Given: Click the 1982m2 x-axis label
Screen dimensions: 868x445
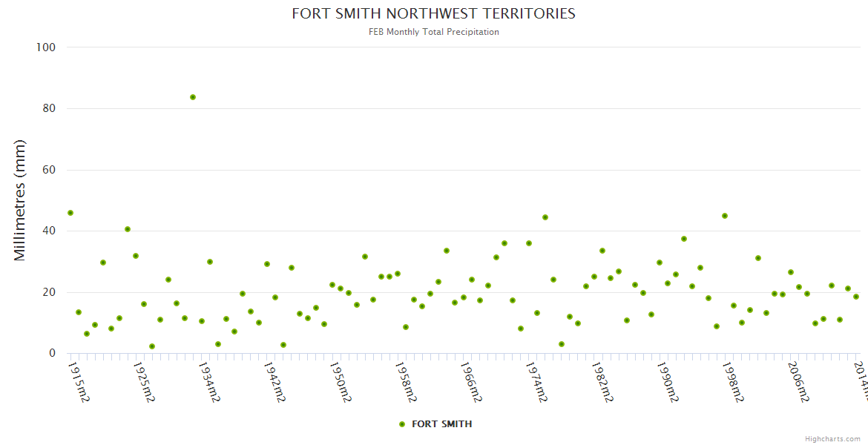Looking at the screenshot, I should tap(602, 382).
